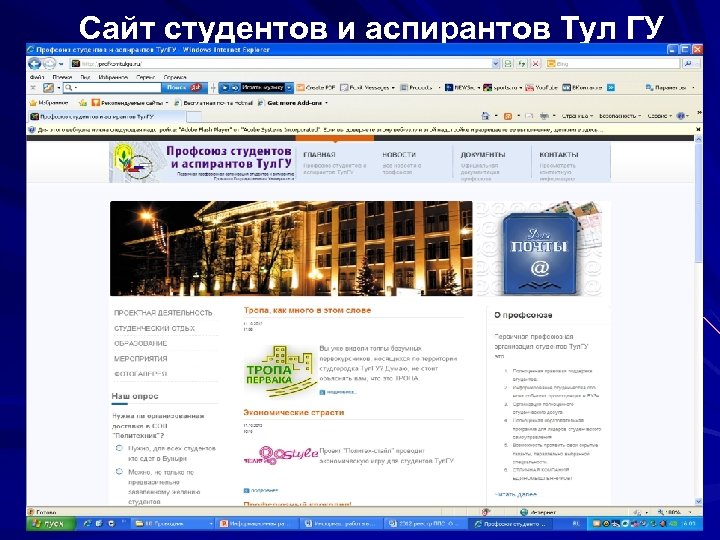Open article Тропа, как много в этом слове
This screenshot has height=540, width=720.
307,310
